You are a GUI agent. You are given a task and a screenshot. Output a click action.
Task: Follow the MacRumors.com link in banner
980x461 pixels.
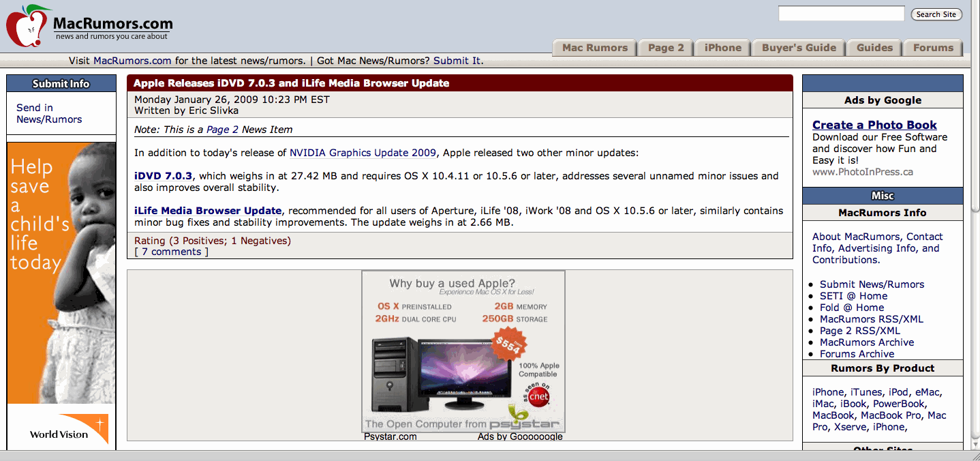pos(132,61)
